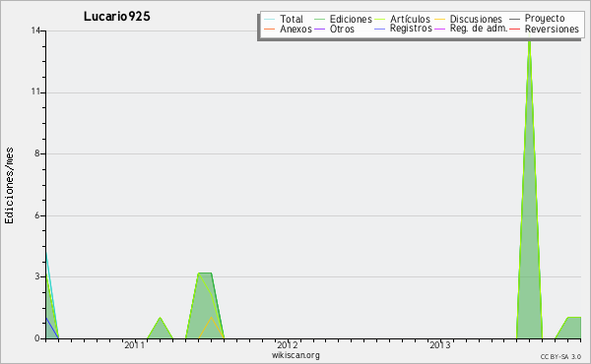Click the CC BY-SA 3.0 license text

[x=560, y=357]
